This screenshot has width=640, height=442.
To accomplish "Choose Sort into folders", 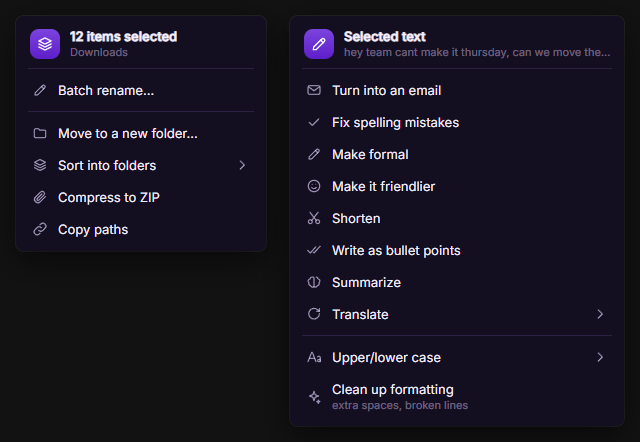I will [141, 165].
